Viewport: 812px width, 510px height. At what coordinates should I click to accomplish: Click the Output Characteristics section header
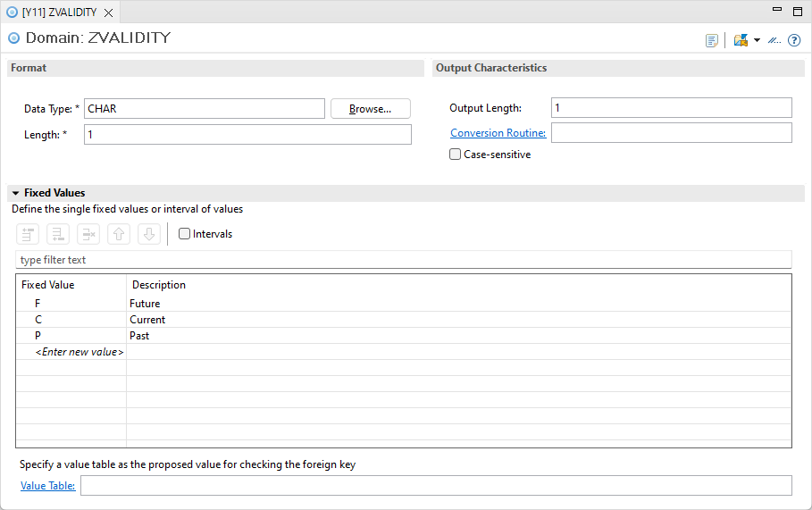(618, 68)
